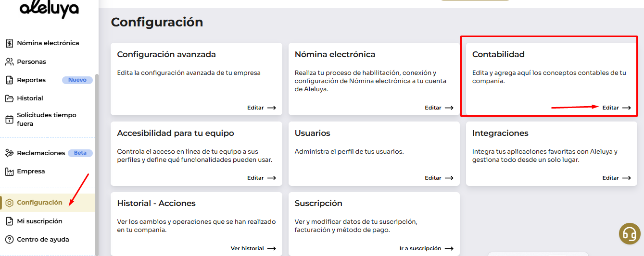Click the sidebar vertical scrollbar
The image size is (644, 256).
pyautogui.click(x=97, y=163)
